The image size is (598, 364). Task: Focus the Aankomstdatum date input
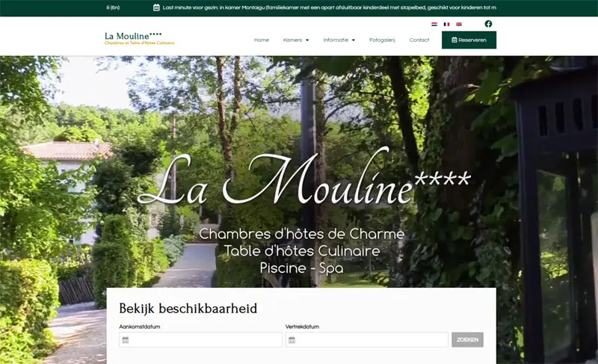pos(200,339)
